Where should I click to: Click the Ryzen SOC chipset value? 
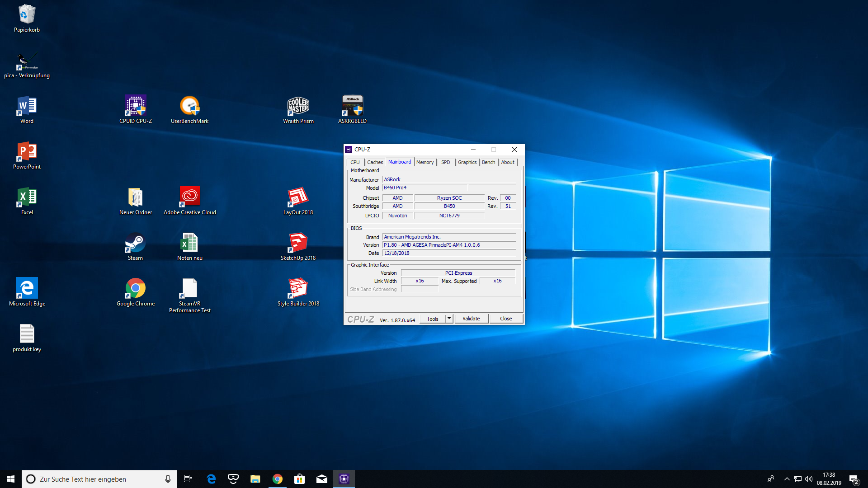[449, 198]
